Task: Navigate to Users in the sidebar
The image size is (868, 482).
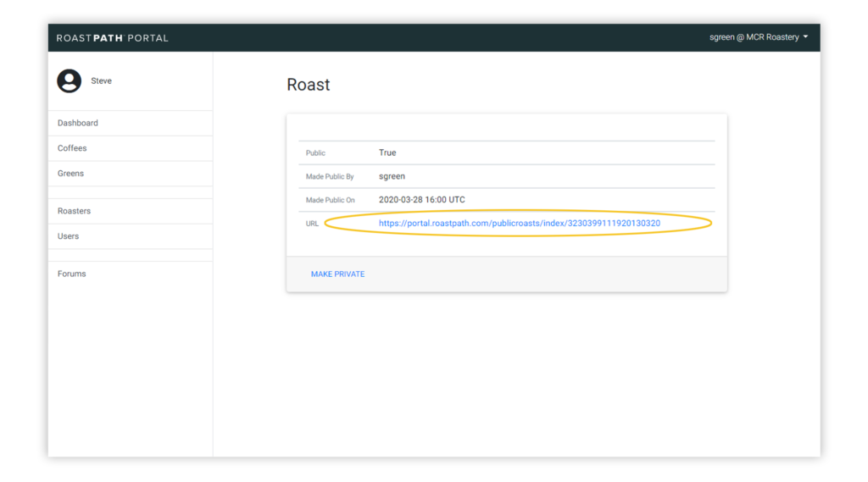Action: pos(131,236)
